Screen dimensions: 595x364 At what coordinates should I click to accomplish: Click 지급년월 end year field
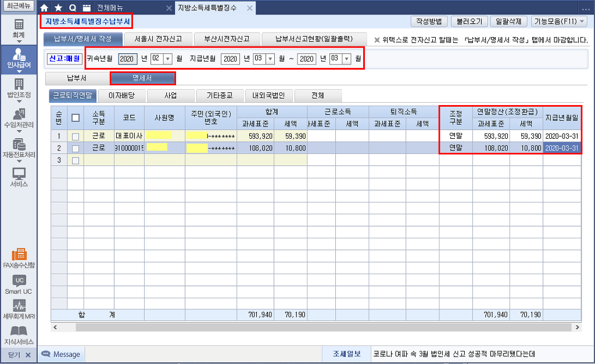pos(307,59)
